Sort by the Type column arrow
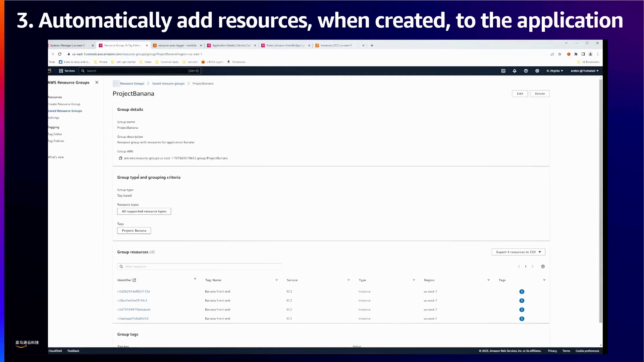This screenshot has height=362, width=644. [x=414, y=280]
